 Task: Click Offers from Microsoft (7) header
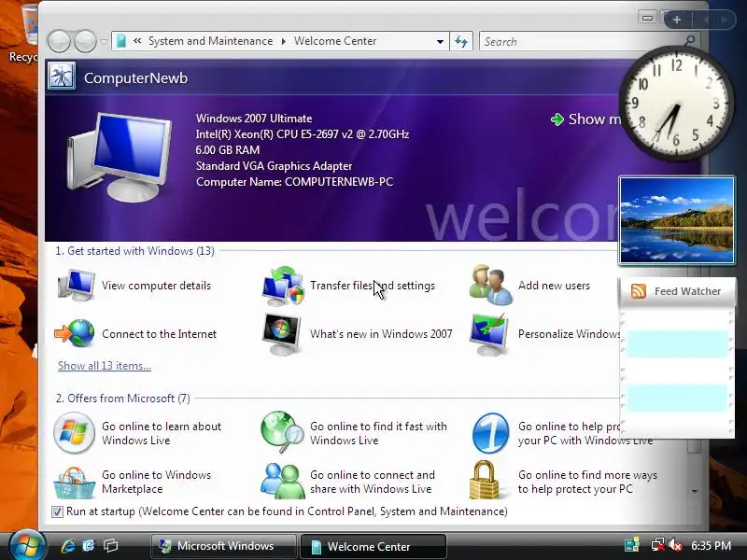(x=123, y=399)
